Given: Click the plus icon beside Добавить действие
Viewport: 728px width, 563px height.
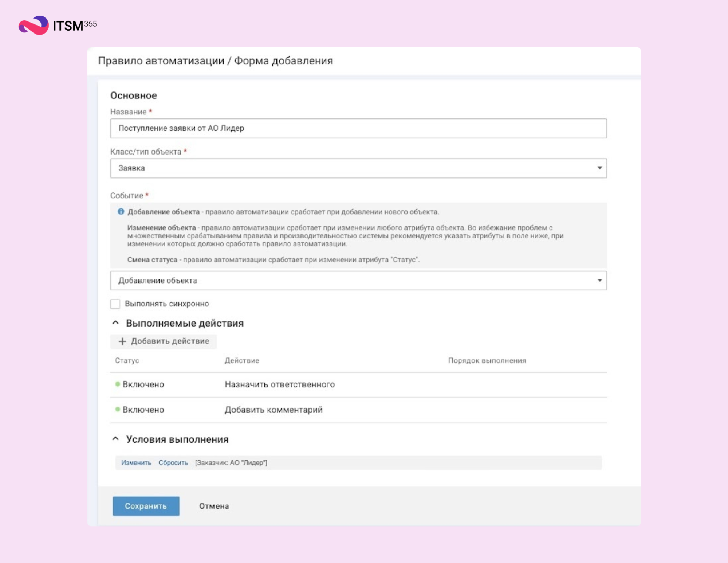Looking at the screenshot, I should pyautogui.click(x=122, y=341).
